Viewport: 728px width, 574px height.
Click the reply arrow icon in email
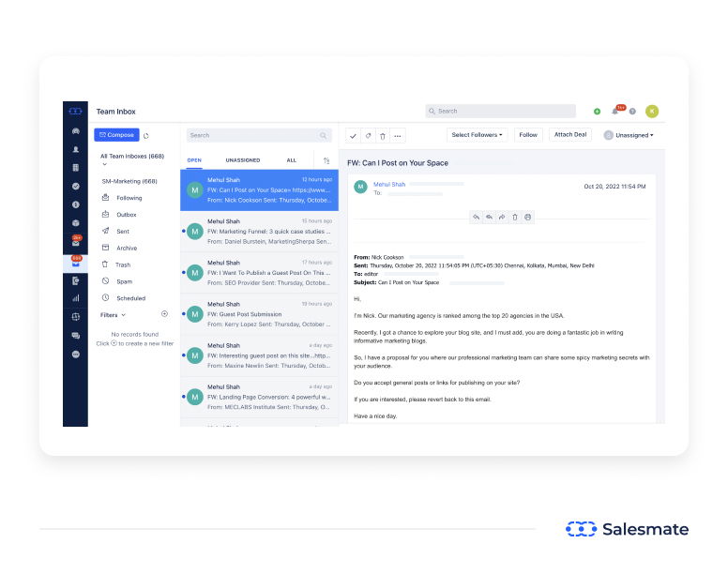point(476,217)
